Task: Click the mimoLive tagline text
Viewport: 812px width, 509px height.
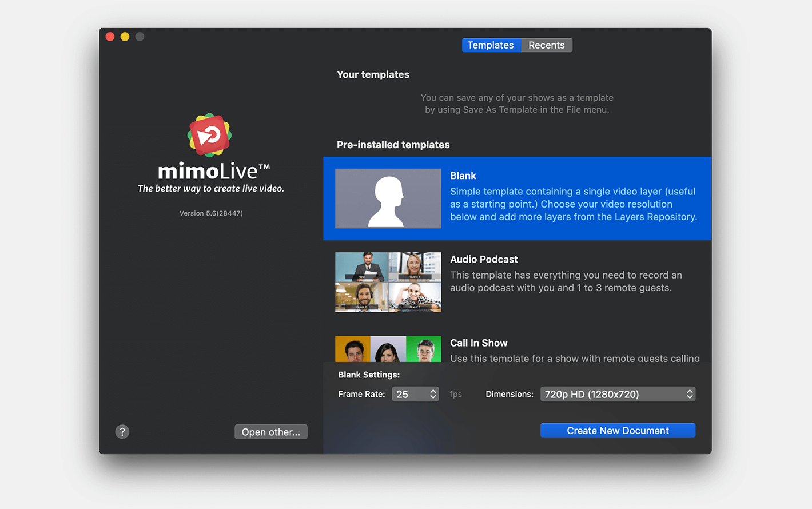Action: [x=211, y=189]
